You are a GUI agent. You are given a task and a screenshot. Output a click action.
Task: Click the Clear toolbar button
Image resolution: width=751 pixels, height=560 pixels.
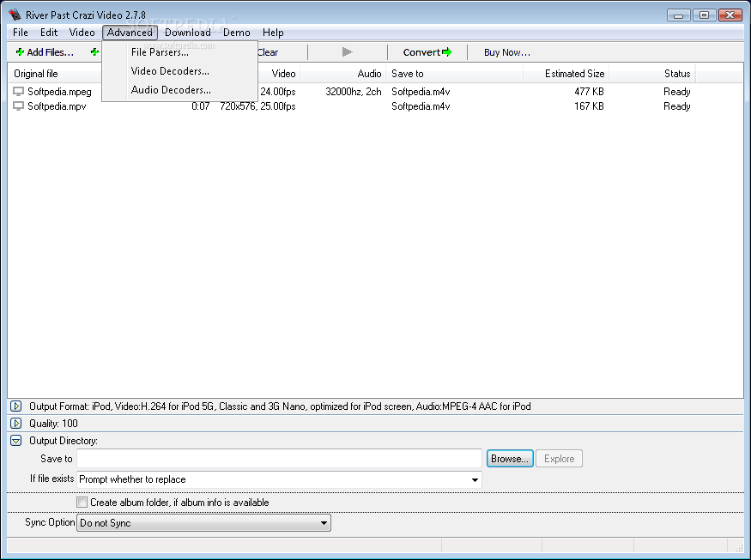(x=268, y=52)
